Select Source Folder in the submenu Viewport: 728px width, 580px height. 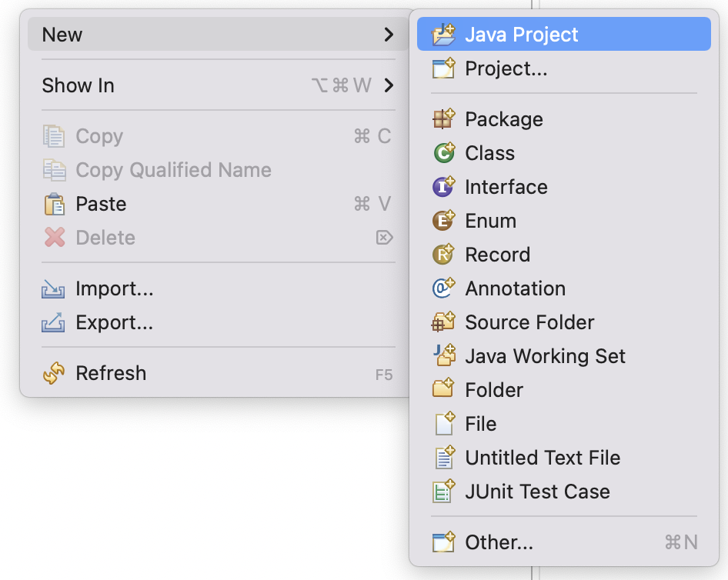pyautogui.click(x=563, y=322)
